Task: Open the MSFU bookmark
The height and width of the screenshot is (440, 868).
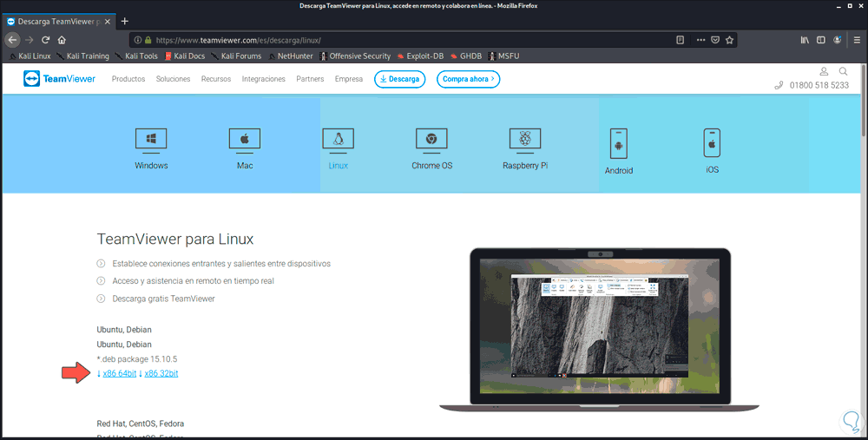Action: (x=503, y=56)
